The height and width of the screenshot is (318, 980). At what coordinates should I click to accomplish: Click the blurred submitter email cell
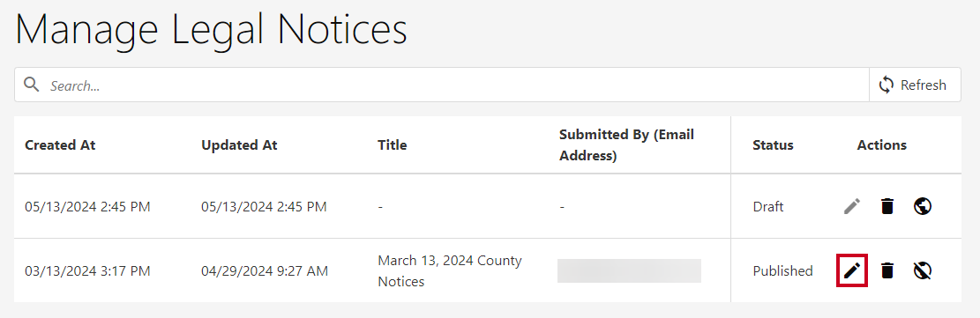click(x=630, y=270)
